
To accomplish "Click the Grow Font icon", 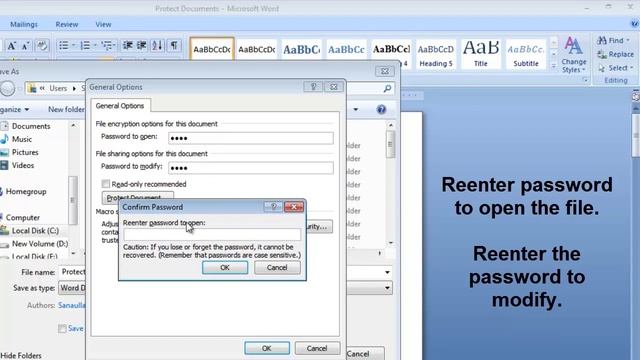I will point(11,45).
